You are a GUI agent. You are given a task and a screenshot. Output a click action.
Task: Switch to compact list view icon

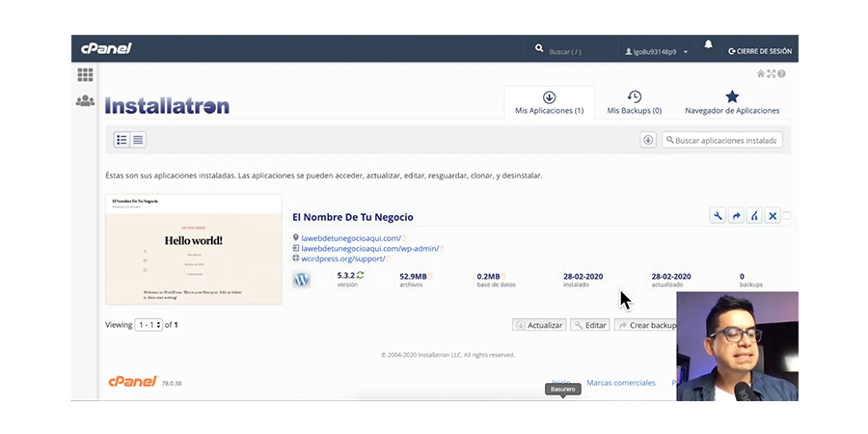[138, 140]
